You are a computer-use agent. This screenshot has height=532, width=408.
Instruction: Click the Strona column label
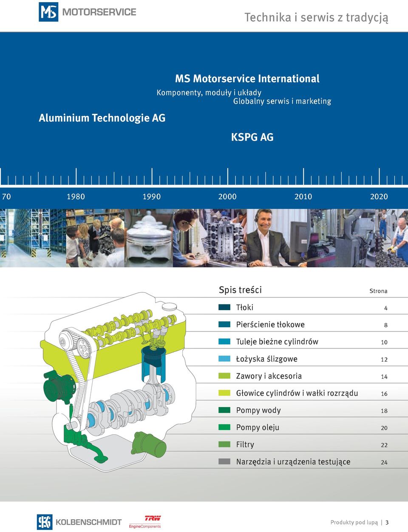pyautogui.click(x=378, y=291)
